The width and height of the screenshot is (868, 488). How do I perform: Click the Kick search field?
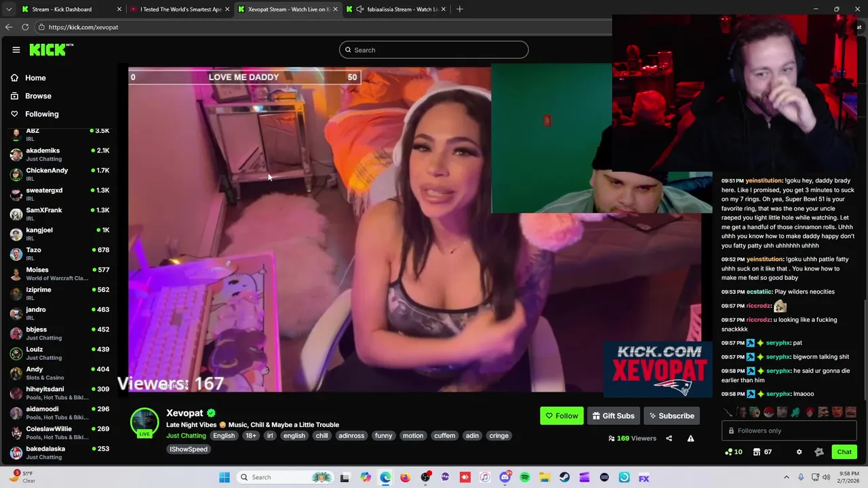coord(434,49)
